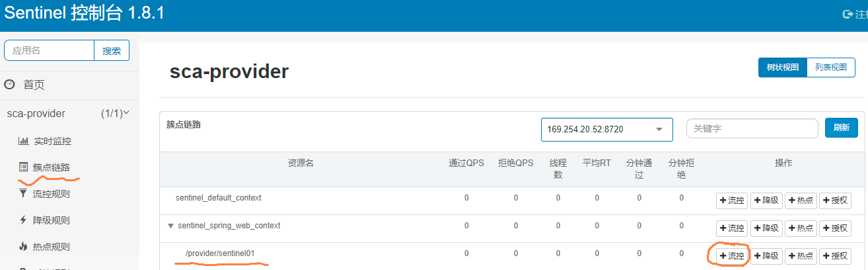The image size is (868, 270).
Task: Click the 实时监控 bar chart icon
Action: point(23,140)
